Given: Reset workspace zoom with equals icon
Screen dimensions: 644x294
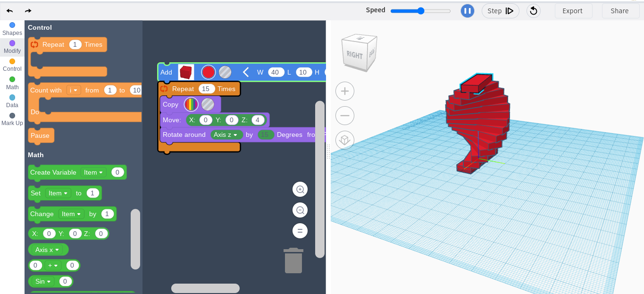Looking at the screenshot, I should tap(300, 231).
